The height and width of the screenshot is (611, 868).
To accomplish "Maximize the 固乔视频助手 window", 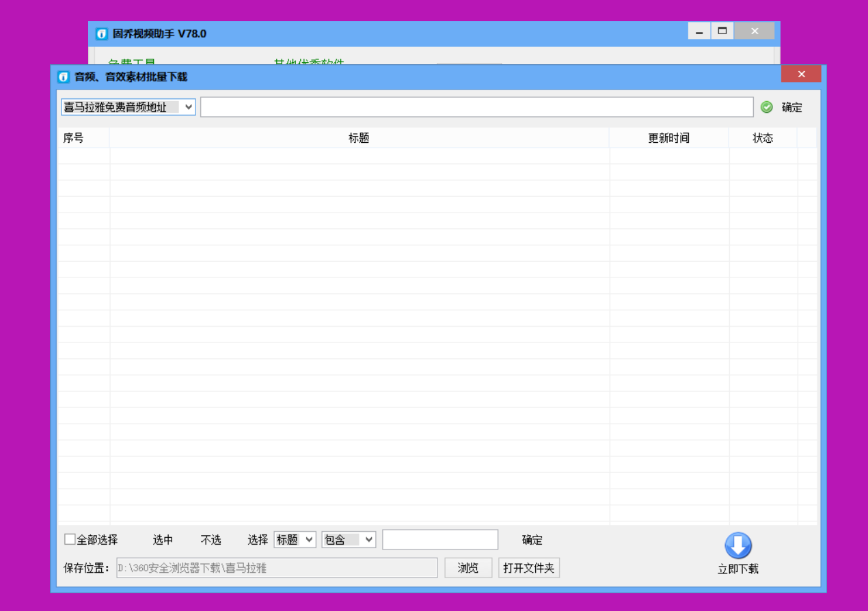I will [x=722, y=31].
